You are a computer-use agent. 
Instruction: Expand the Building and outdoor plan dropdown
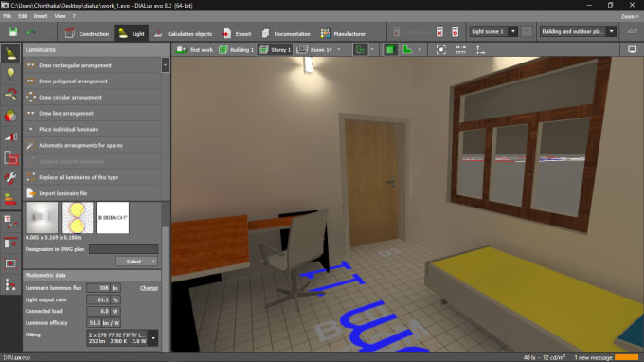click(x=577, y=31)
